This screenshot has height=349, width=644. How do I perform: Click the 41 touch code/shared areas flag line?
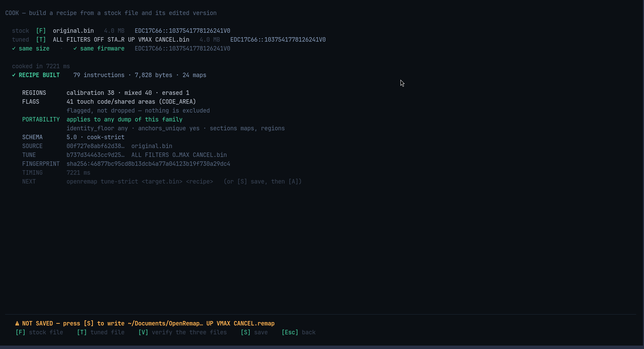[131, 102]
